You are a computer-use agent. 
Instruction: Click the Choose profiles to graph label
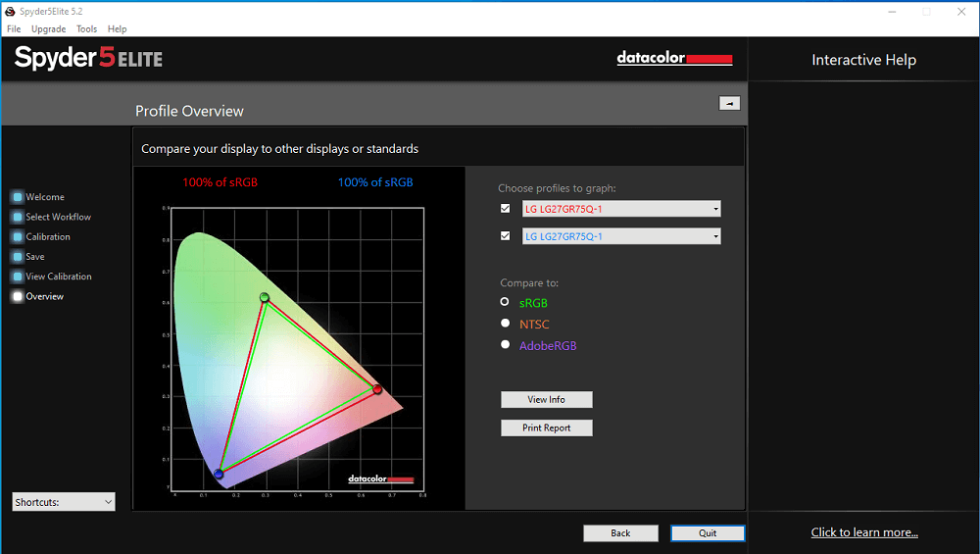pyautogui.click(x=557, y=188)
